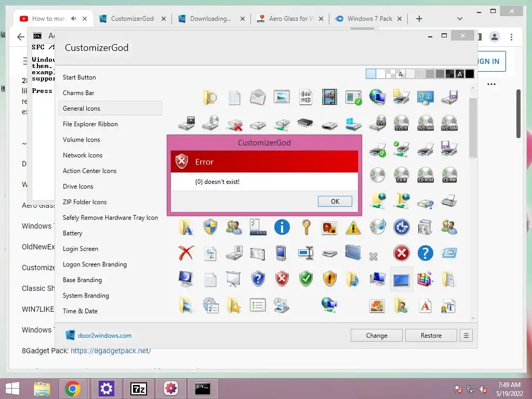
Task: Select the highlighted blue monitor screen icon
Action: [402, 279]
